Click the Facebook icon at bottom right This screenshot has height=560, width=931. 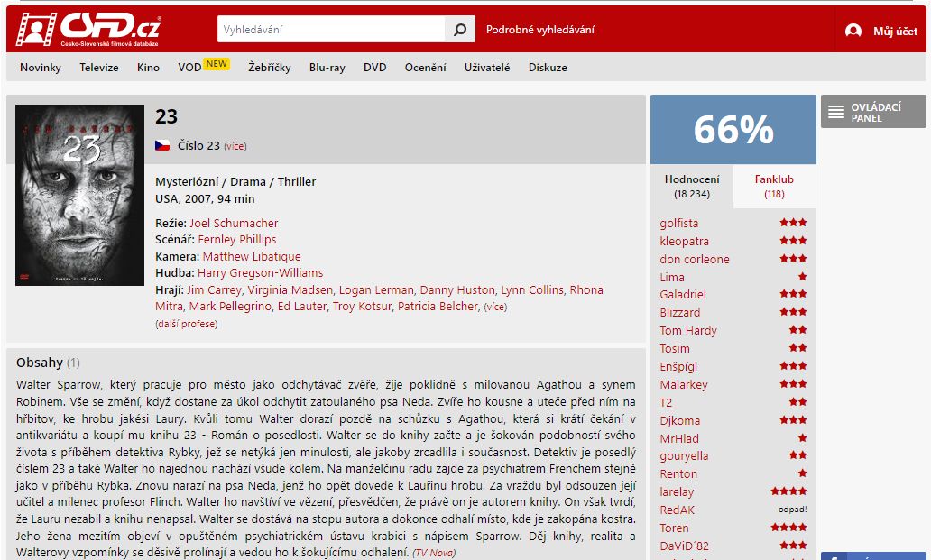[x=834, y=557]
